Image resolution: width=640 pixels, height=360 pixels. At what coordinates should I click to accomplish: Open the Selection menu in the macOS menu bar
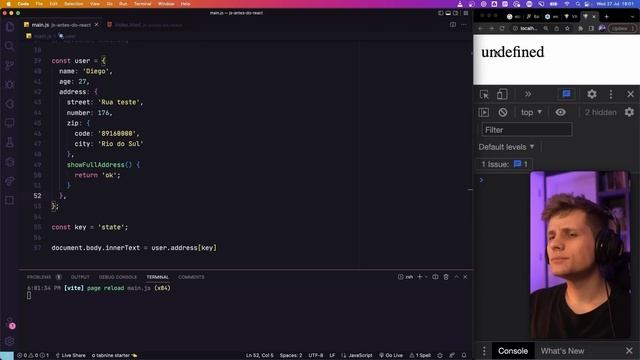coord(74,4)
